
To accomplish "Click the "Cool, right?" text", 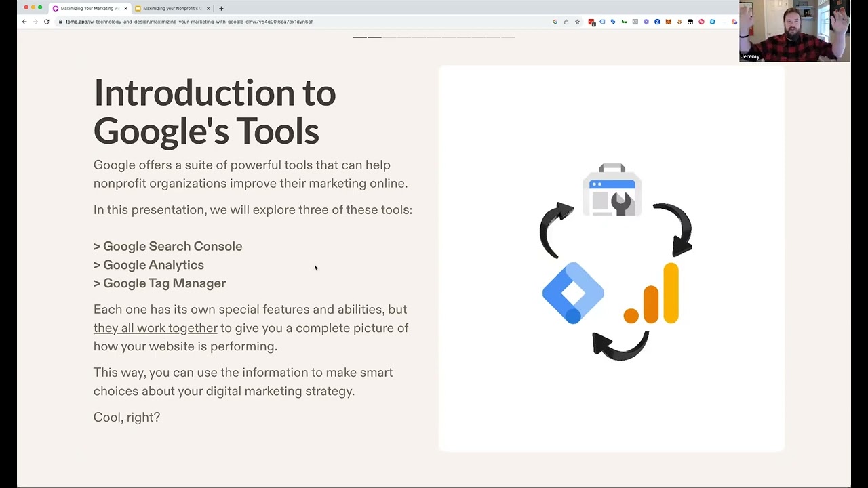I will coord(127,418).
